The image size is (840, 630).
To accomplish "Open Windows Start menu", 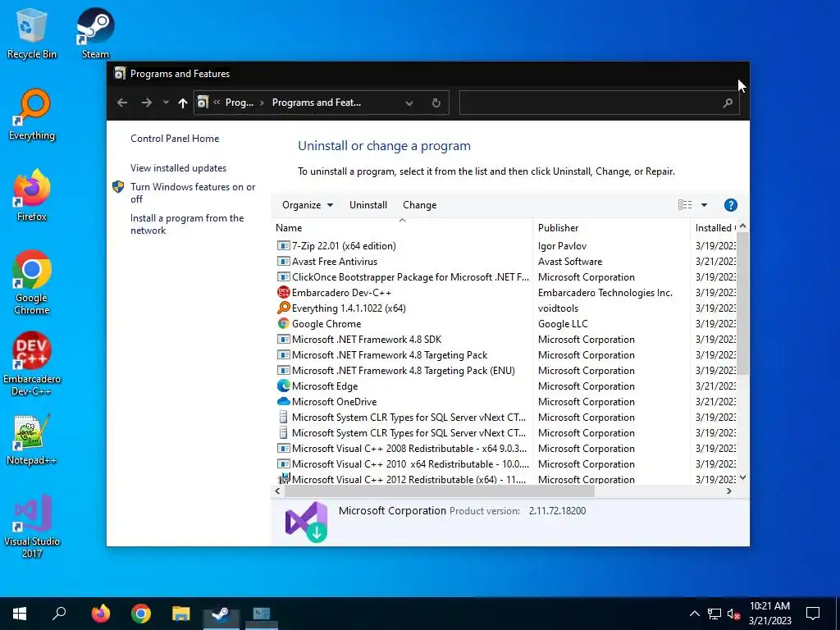I will pos(20,614).
